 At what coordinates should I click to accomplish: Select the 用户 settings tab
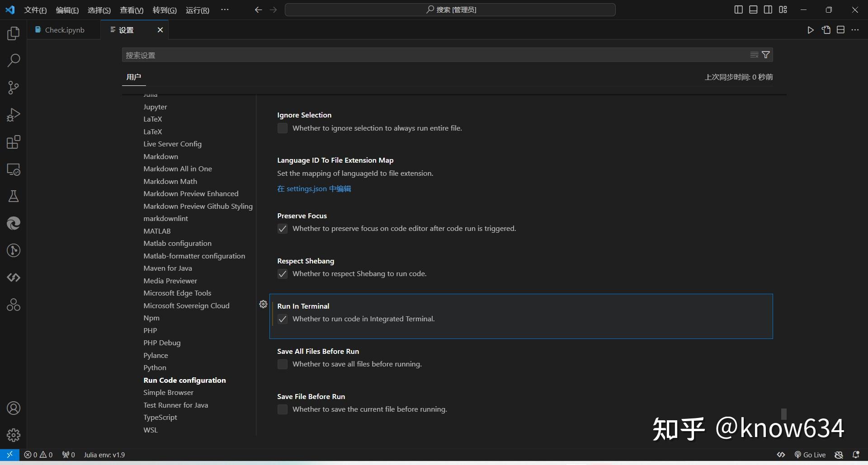coord(134,77)
